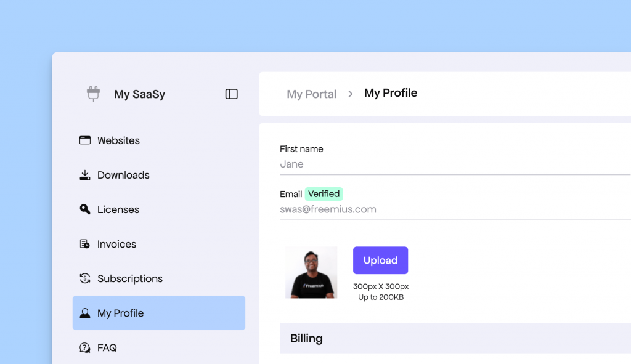The width and height of the screenshot is (631, 364).
Task: Select the email field swas@freemius.com
Action: [x=370, y=209]
